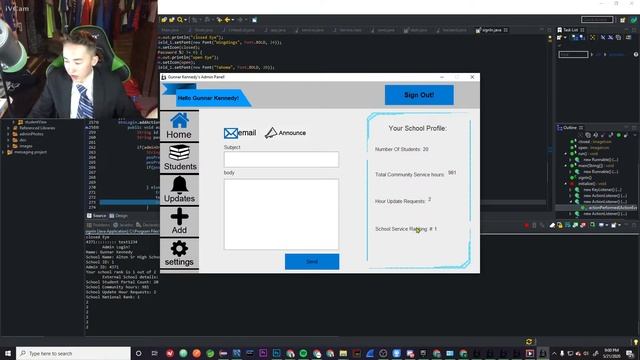Collapse the main(String[]) node in Outline
Screen dimensions: 640x360
[x=566, y=166]
